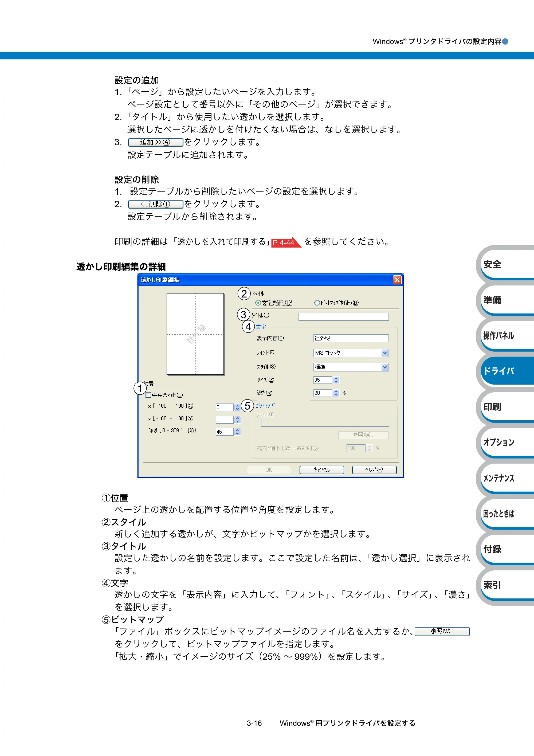Click the 参照 browse button in ビットマップ group

(x=363, y=435)
